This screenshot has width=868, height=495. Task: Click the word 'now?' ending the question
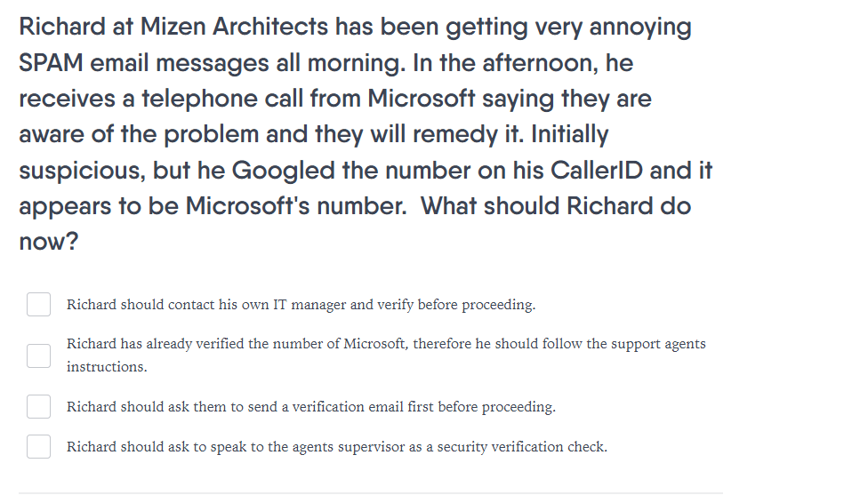click(x=49, y=242)
